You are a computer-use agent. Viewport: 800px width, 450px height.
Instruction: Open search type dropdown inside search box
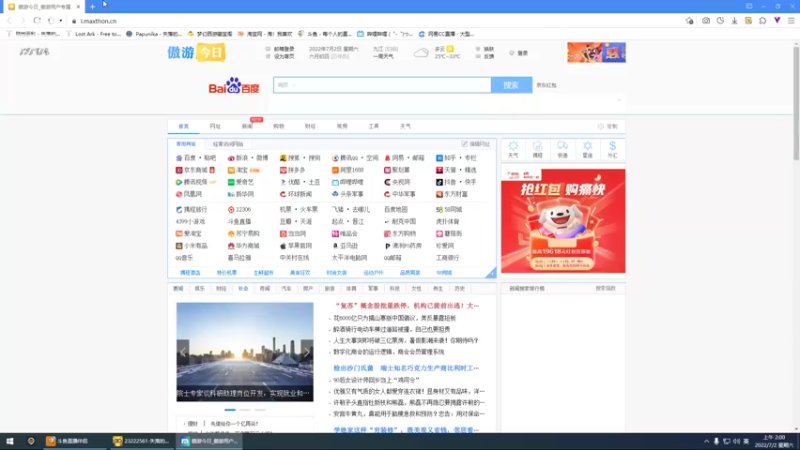(287, 85)
